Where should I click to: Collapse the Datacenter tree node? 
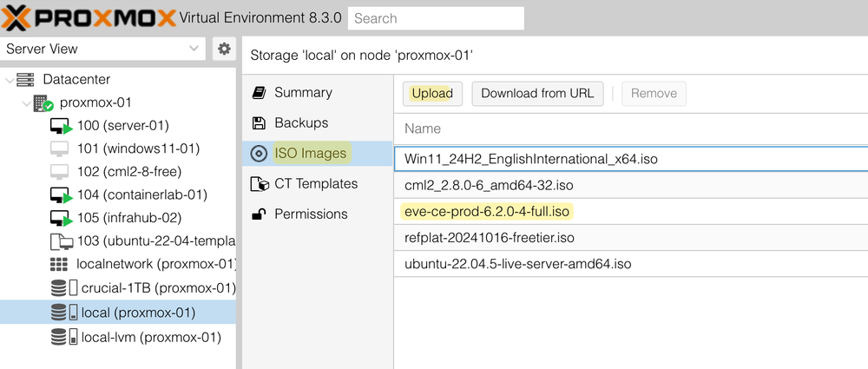point(10,80)
